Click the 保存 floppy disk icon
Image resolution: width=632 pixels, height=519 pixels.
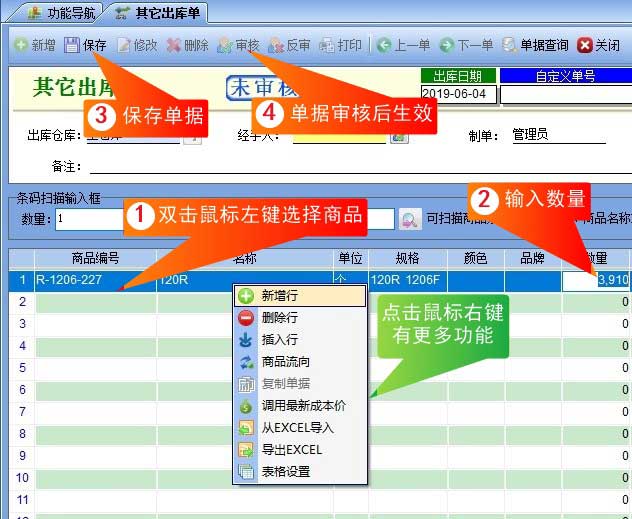tap(72, 45)
